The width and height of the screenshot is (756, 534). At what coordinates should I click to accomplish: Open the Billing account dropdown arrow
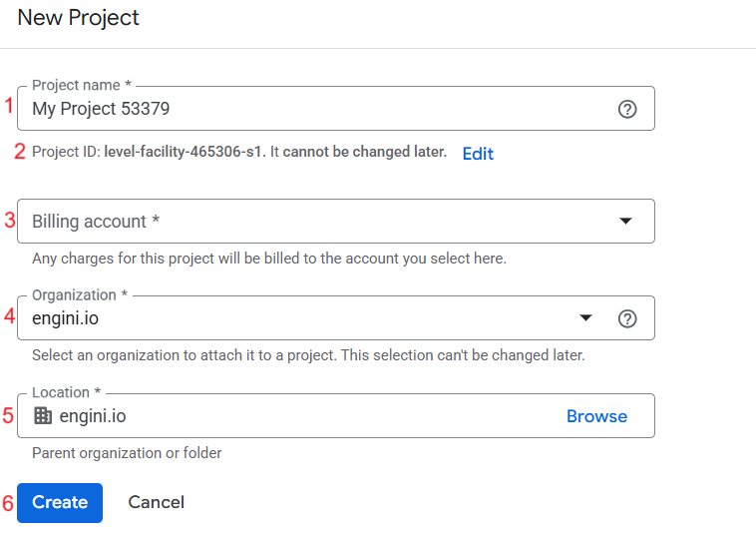(625, 221)
